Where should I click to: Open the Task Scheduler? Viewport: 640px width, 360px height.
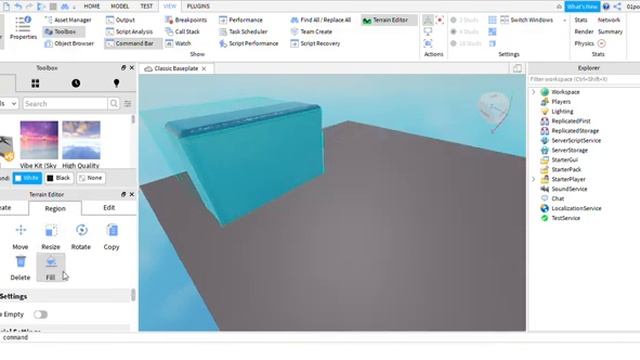243,31
